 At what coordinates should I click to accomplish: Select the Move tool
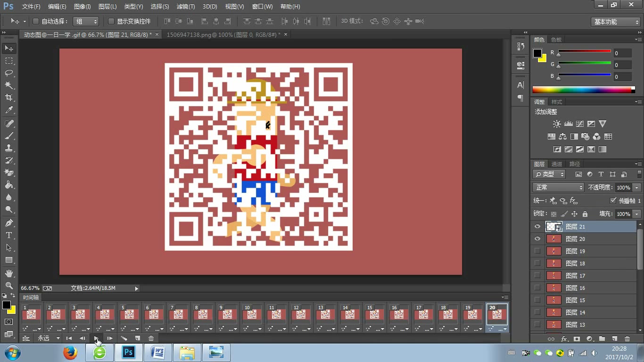tap(9, 49)
